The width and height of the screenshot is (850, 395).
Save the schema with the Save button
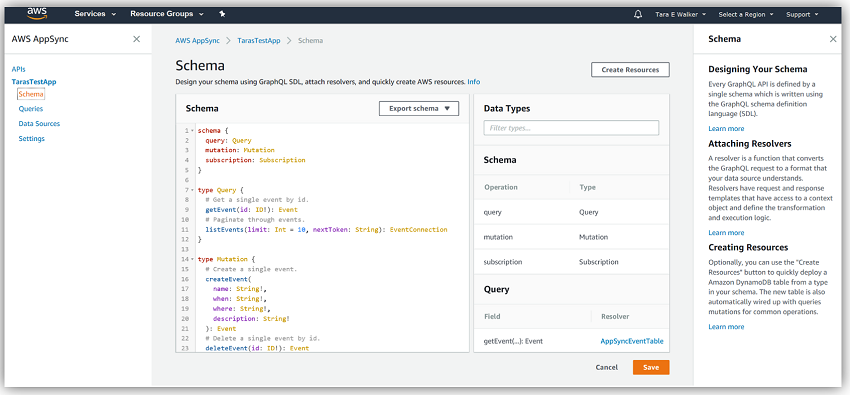[651, 367]
